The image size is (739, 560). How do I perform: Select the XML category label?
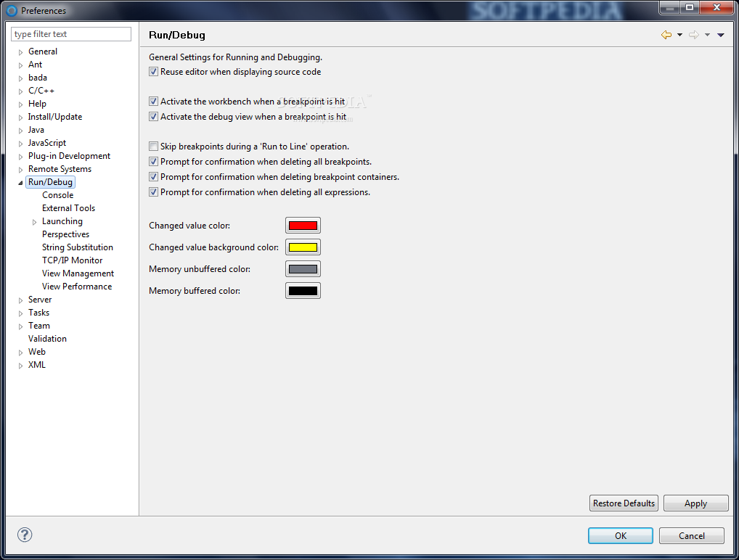(x=37, y=365)
